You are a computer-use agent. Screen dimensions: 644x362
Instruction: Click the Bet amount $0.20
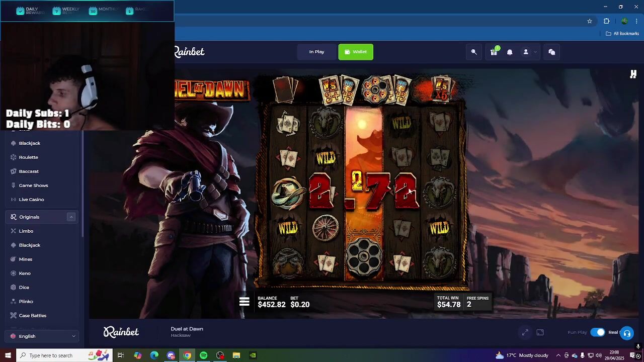click(300, 305)
